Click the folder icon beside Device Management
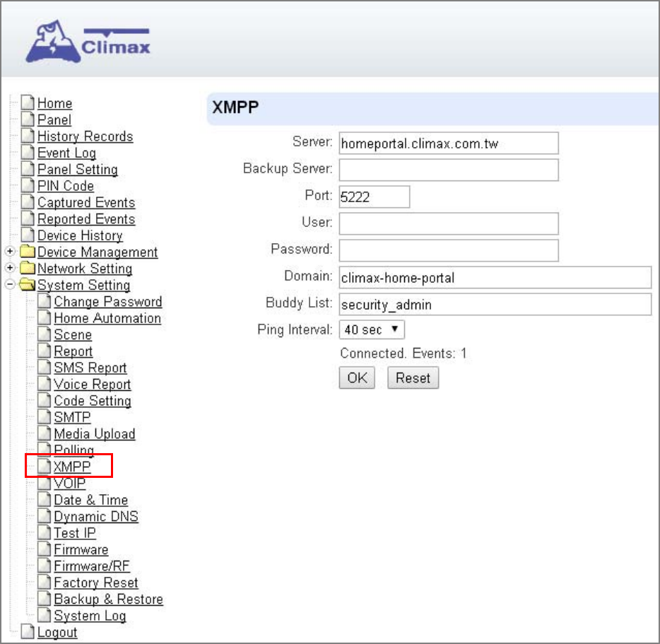 [28, 252]
